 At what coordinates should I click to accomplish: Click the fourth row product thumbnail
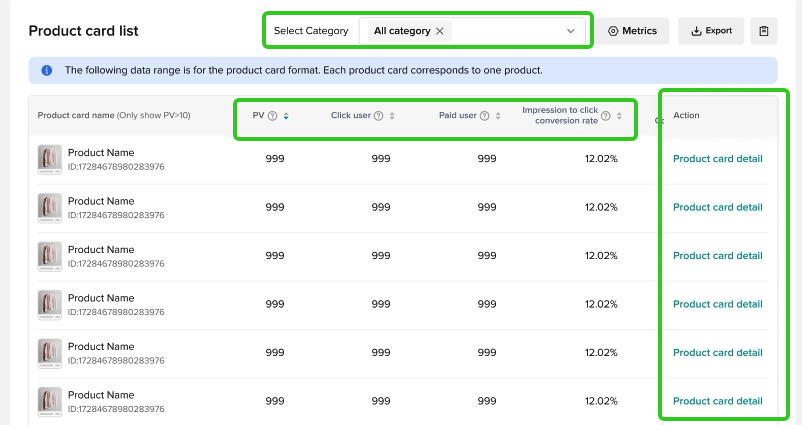(49, 304)
